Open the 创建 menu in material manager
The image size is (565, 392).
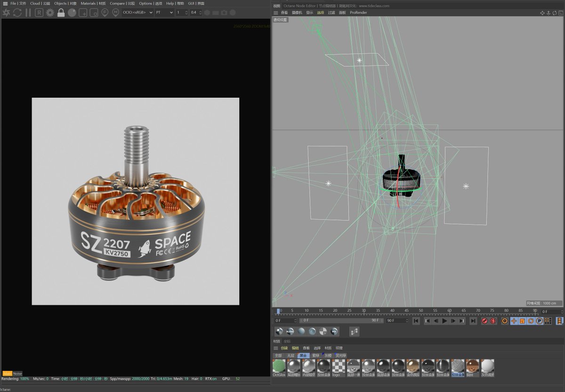coord(284,348)
